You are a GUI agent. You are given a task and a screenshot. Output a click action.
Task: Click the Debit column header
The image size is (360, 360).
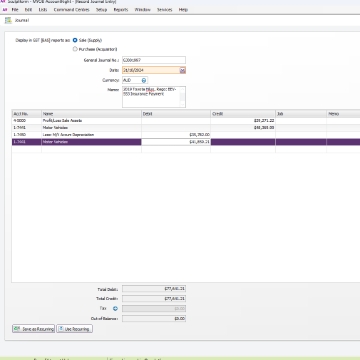point(176,114)
